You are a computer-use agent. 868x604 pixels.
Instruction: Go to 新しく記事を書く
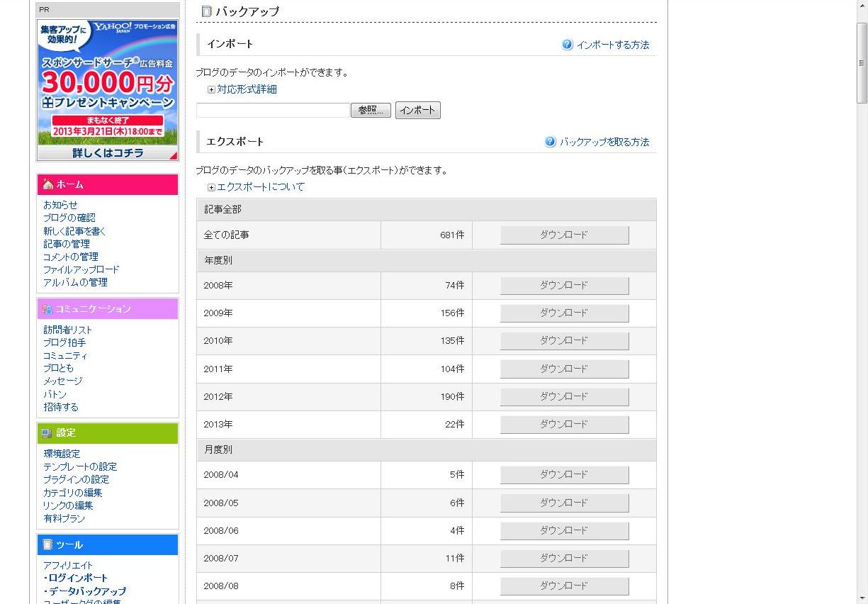pyautogui.click(x=74, y=231)
